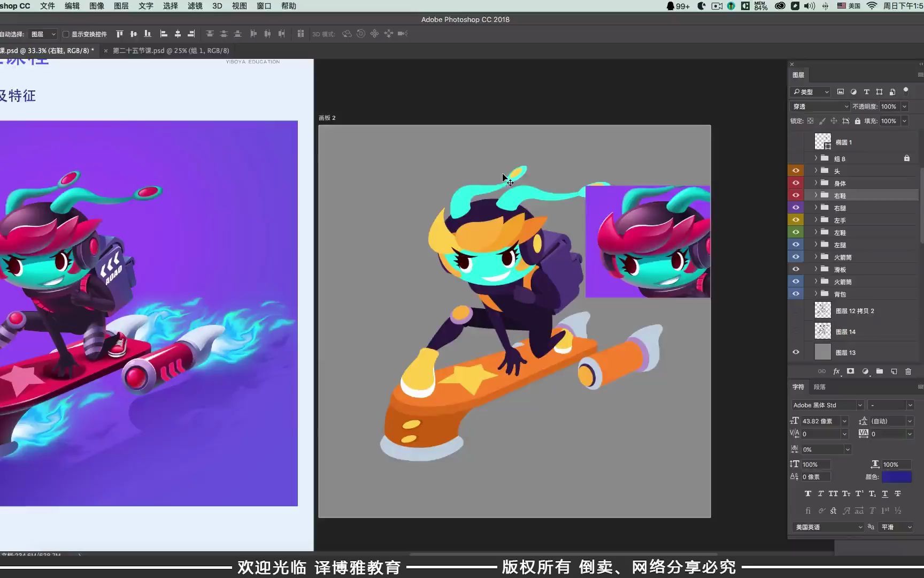The image size is (924, 578).
Task: Open the 图层 menu in menu bar
Action: [x=121, y=6]
